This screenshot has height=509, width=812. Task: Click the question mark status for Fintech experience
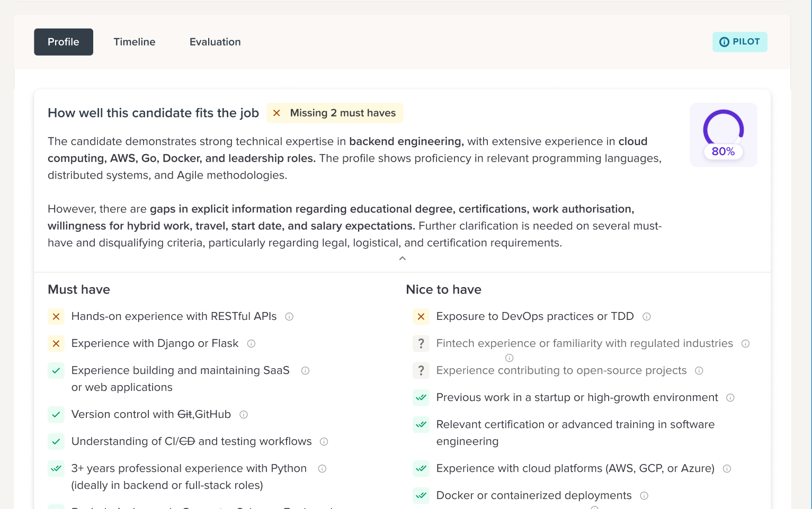[421, 344]
